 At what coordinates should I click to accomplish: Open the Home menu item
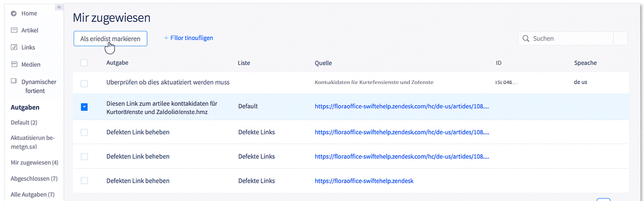29,13
